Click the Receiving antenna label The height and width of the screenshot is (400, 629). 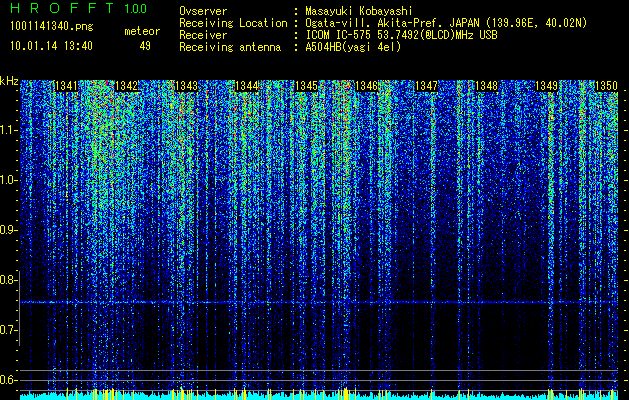click(230, 47)
